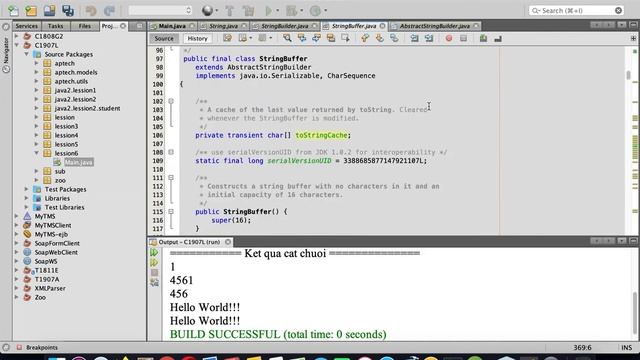Click the Build Project hammer icon

pos(229,10)
